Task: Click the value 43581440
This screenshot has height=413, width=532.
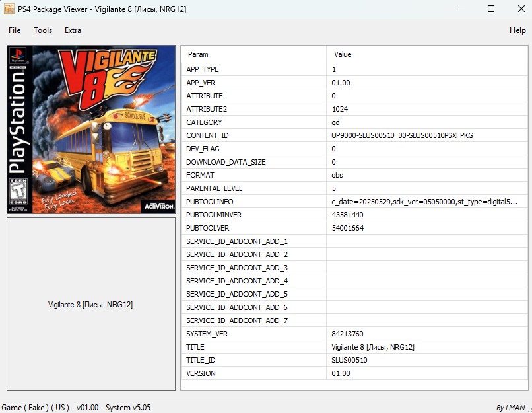Action: point(347,215)
